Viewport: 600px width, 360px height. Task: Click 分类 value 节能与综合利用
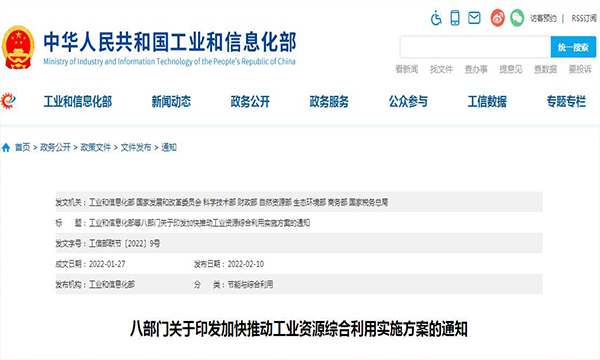pyautogui.click(x=250, y=284)
